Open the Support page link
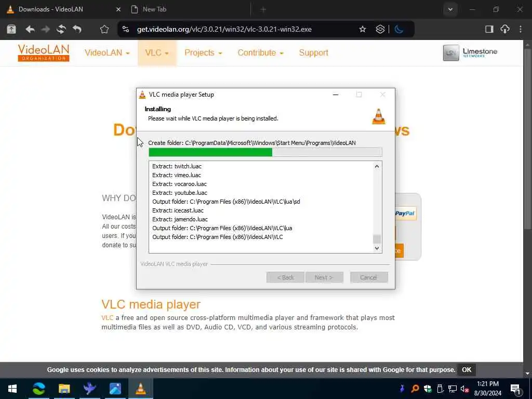 pyautogui.click(x=313, y=53)
